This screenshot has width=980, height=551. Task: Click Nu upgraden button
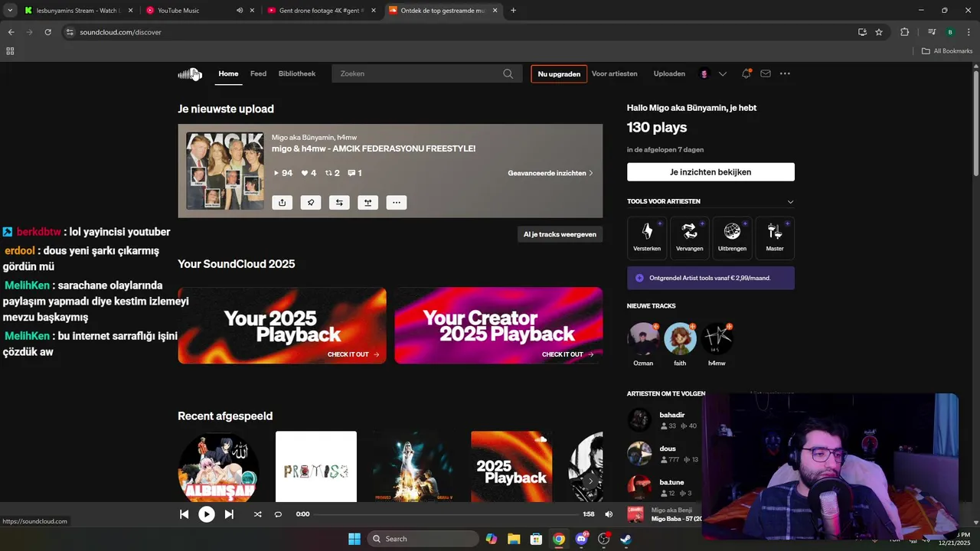pyautogui.click(x=559, y=74)
